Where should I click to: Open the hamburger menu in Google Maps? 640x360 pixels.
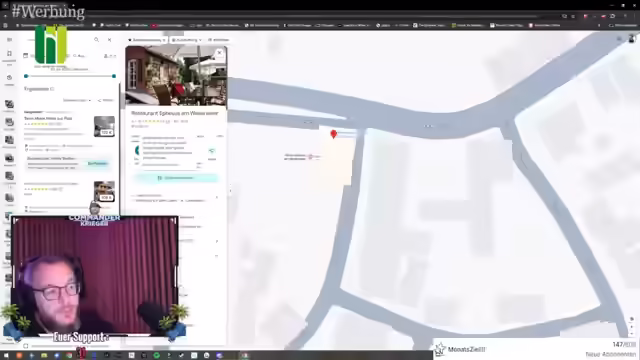(x=9, y=40)
